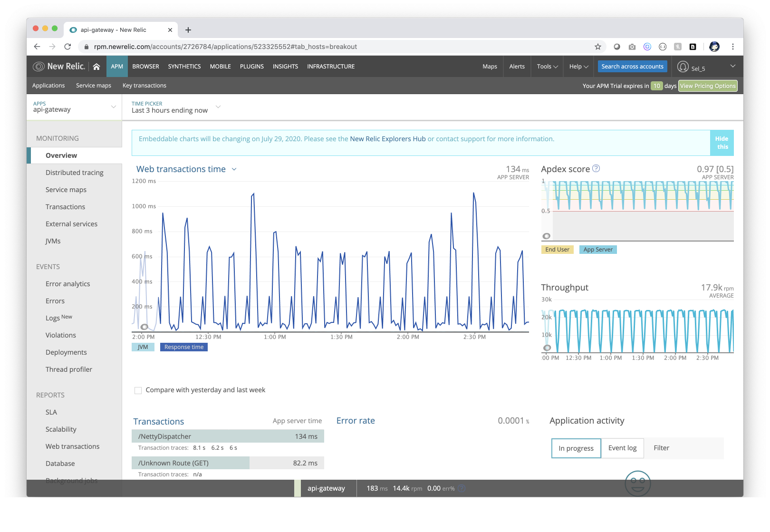
Task: Open Maps in top navigation
Action: point(490,67)
